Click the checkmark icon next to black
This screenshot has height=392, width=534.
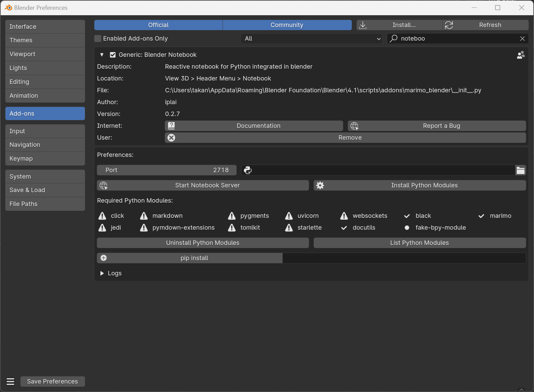pos(407,216)
